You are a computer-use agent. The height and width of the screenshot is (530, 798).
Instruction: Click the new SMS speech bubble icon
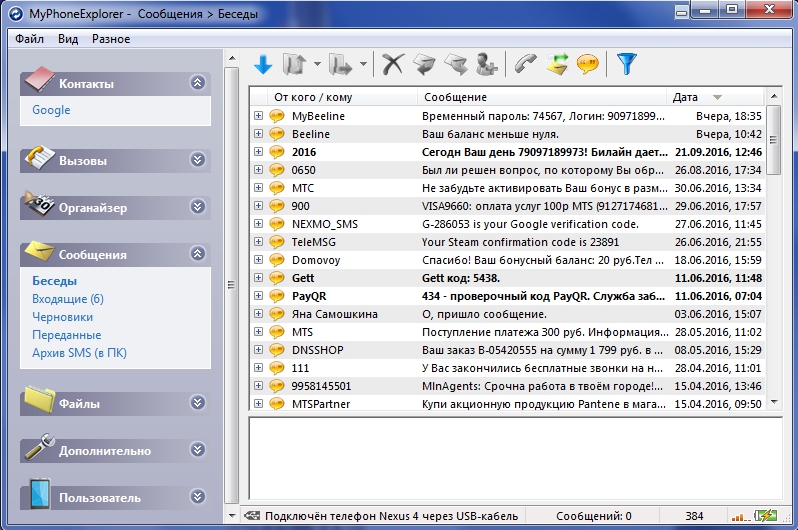[587, 65]
